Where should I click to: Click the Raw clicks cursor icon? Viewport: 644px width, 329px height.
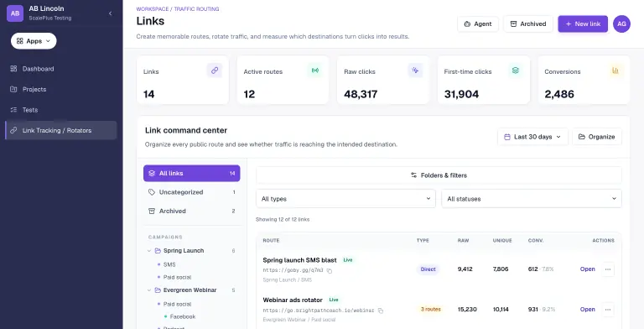[x=415, y=70]
